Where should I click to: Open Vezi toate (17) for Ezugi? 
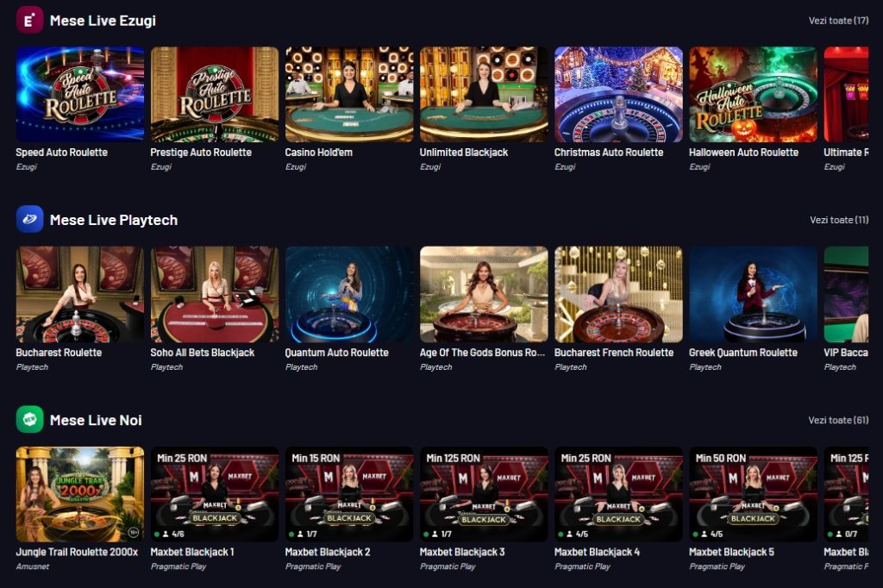coord(838,21)
